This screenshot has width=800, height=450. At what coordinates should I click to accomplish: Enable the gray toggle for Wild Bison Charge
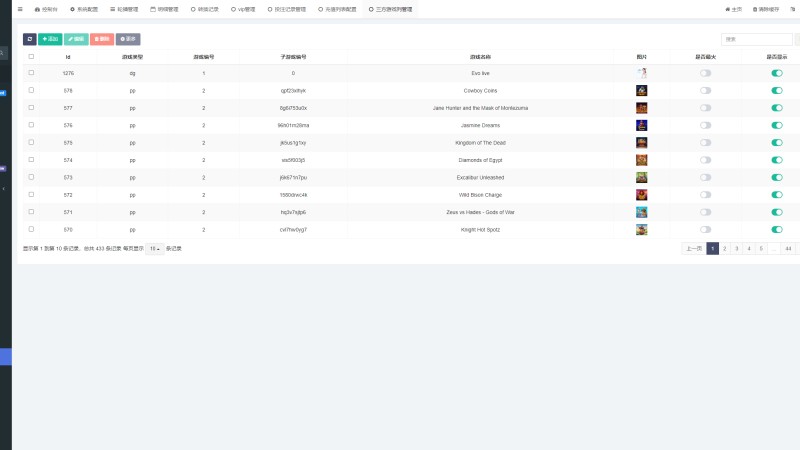(x=706, y=194)
